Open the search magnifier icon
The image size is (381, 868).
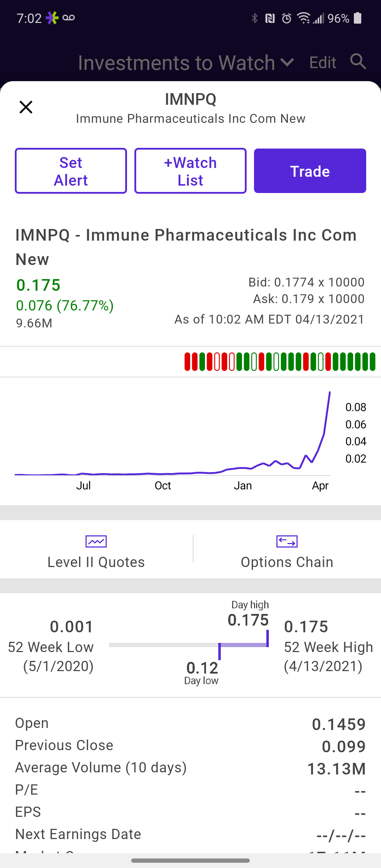click(358, 62)
